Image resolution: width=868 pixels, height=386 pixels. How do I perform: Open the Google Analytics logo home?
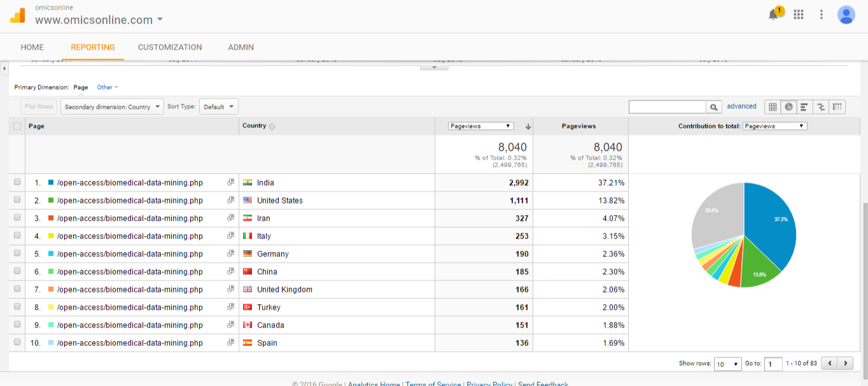(18, 15)
